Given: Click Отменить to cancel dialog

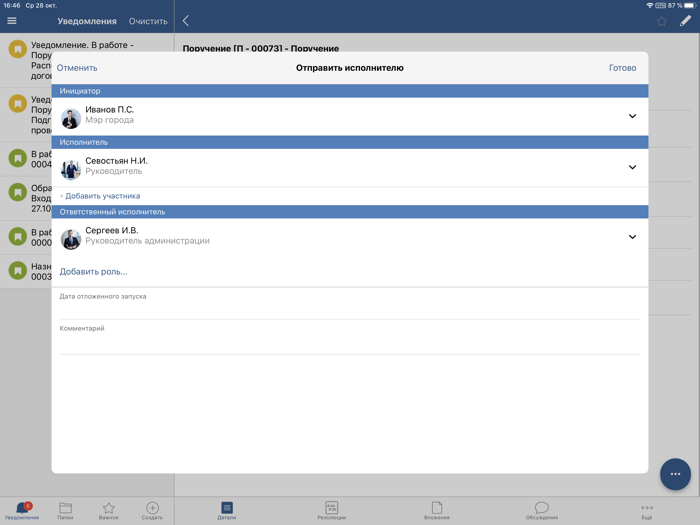Looking at the screenshot, I should coord(77,68).
